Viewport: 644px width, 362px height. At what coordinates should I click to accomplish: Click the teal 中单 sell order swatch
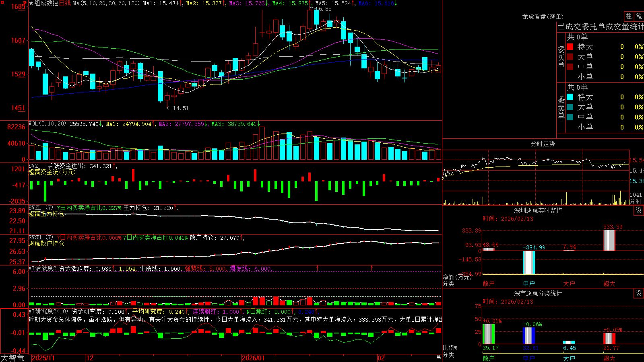pyautogui.click(x=570, y=117)
